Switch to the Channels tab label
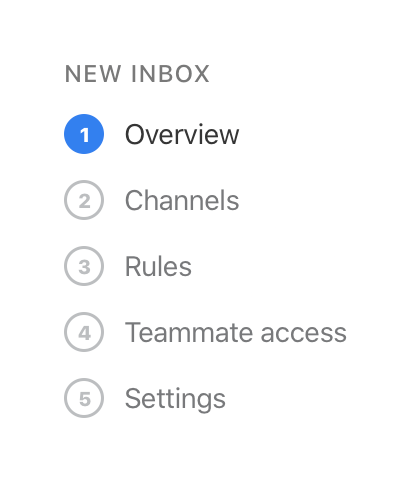The image size is (411, 482). pyautogui.click(x=182, y=200)
